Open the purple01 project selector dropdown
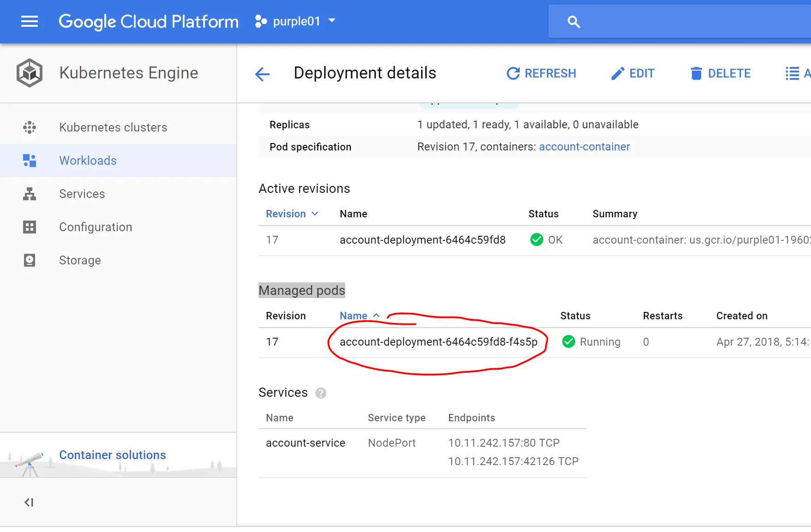The height and width of the screenshot is (532, 811). click(x=295, y=21)
